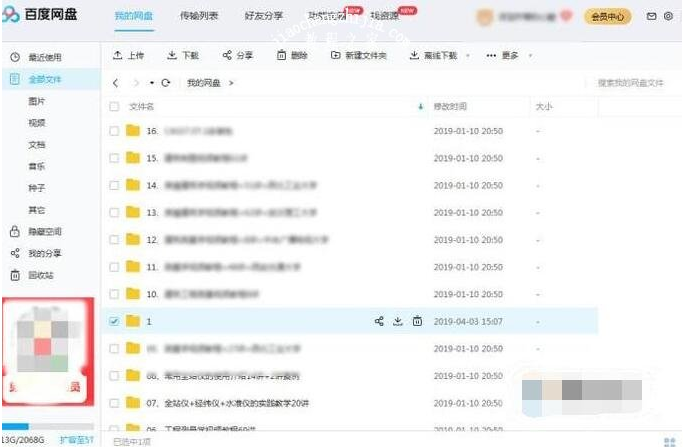Sort by the 文件名 column header
This screenshot has width=689, height=447.
click(x=141, y=106)
